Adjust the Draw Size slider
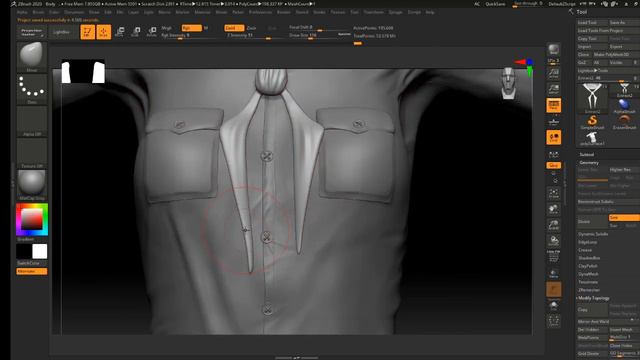 coord(314,36)
